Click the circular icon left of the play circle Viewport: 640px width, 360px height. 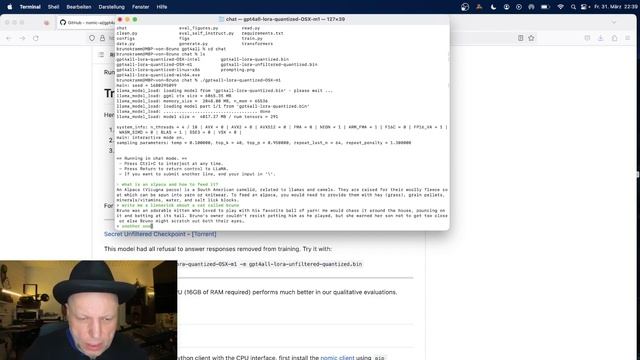point(507,7)
